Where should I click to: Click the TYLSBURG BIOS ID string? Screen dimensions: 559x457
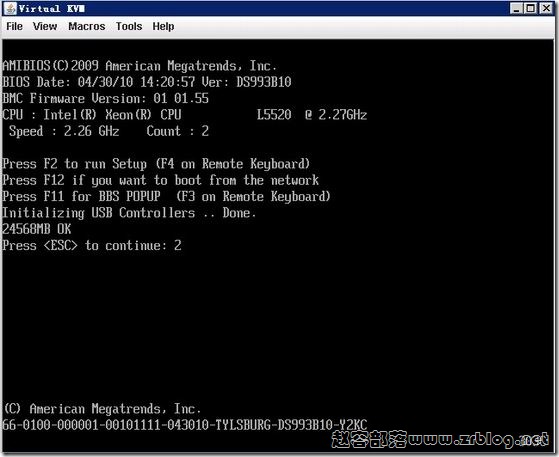(x=185, y=425)
